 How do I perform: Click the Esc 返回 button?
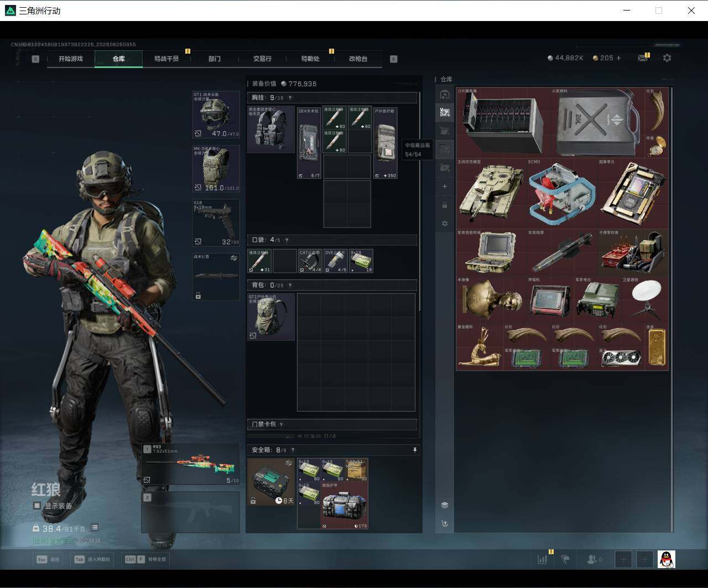[x=48, y=559]
